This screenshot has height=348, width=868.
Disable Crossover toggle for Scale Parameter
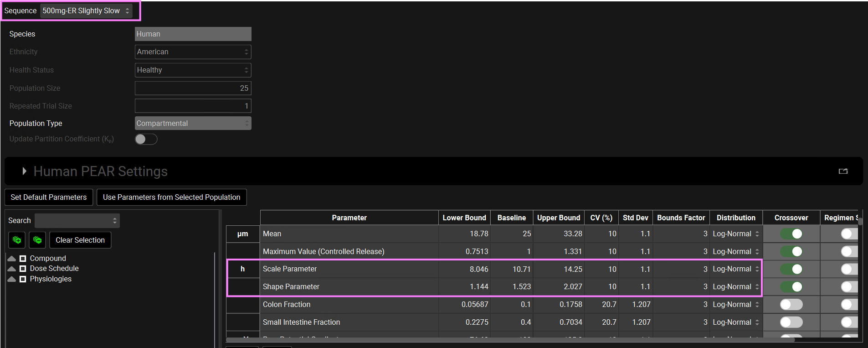791,269
